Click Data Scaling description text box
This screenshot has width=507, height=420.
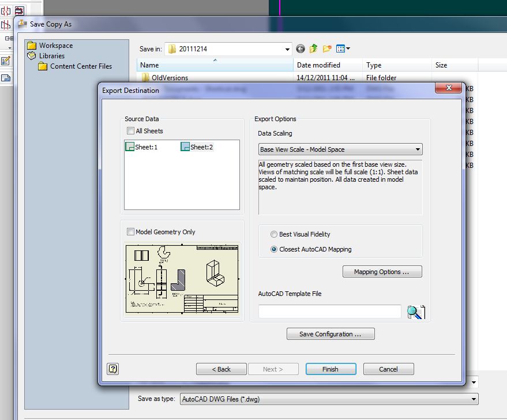coord(340,187)
